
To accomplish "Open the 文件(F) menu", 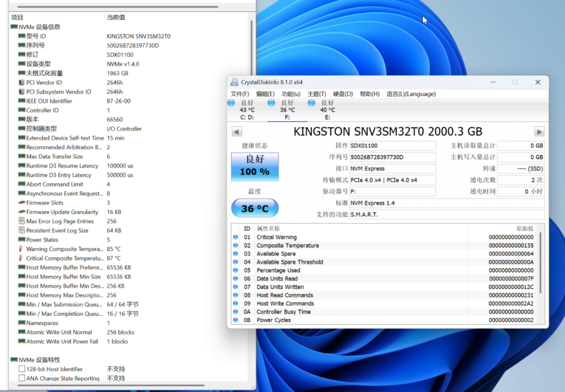I will point(240,94).
